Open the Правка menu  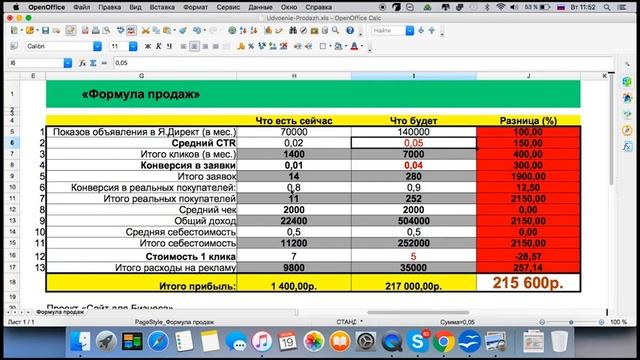point(109,7)
